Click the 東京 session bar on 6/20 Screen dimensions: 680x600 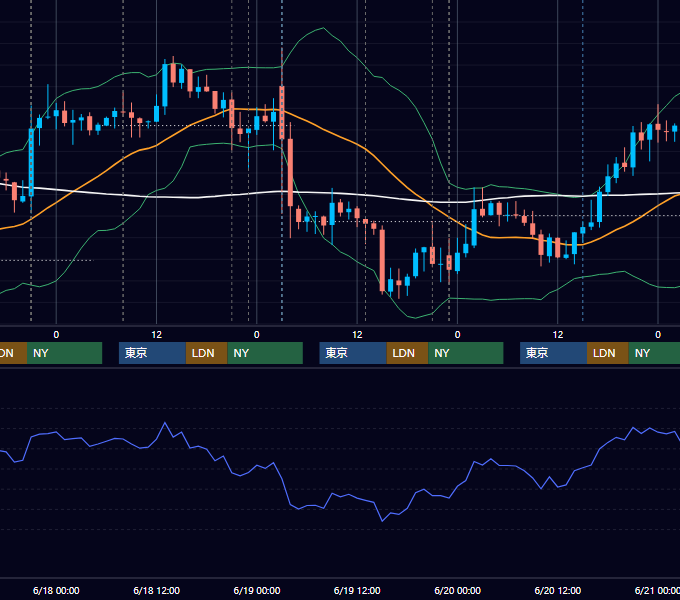coord(553,353)
